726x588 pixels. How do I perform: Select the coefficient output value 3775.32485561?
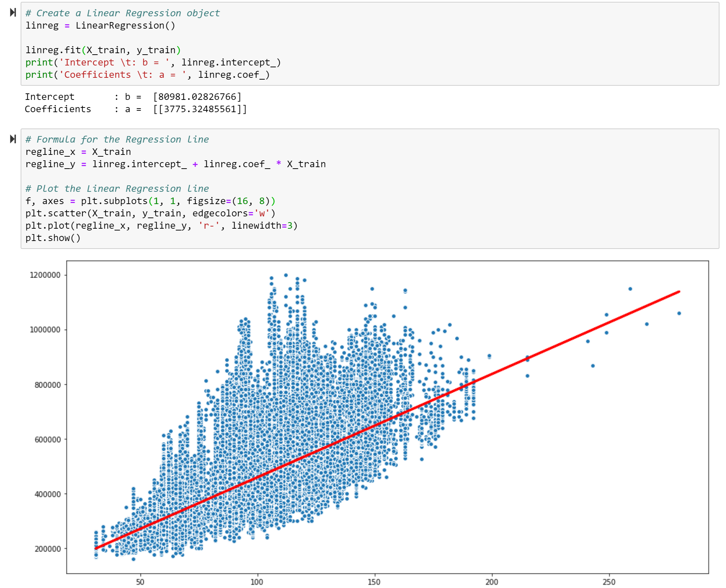coord(200,109)
